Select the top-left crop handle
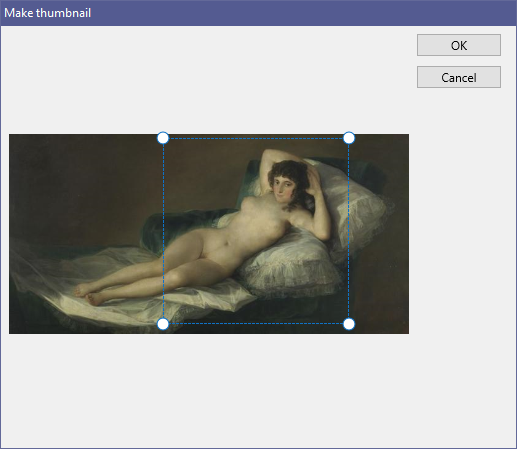The image size is (517, 449). (x=163, y=138)
